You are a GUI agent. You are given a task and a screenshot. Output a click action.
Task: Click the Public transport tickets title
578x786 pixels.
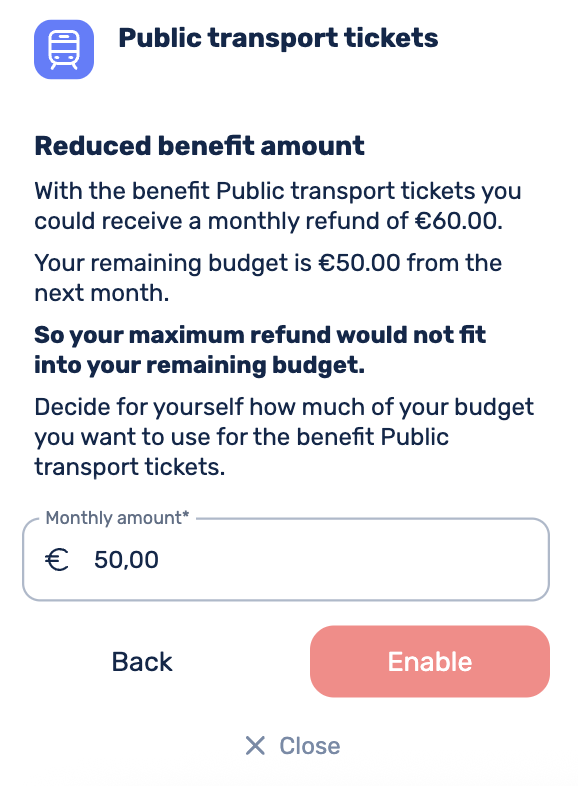278,39
